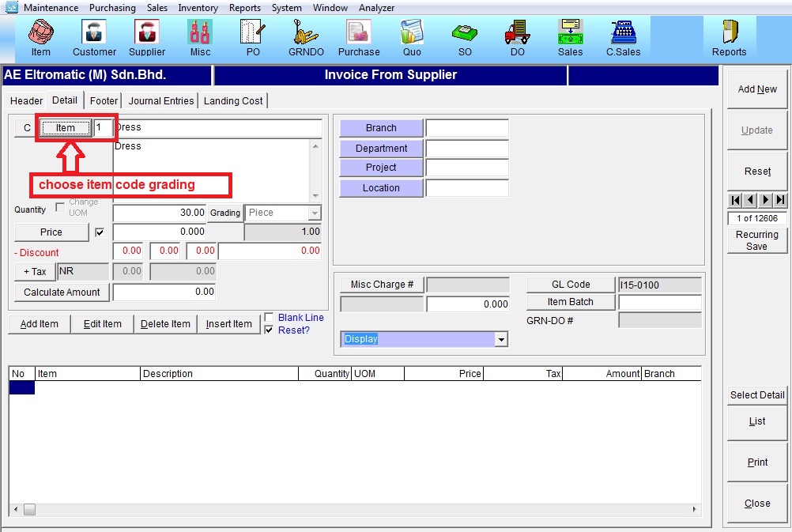Switch to the Landing Cost tab
Screen dimensions: 792x532
pos(233,101)
